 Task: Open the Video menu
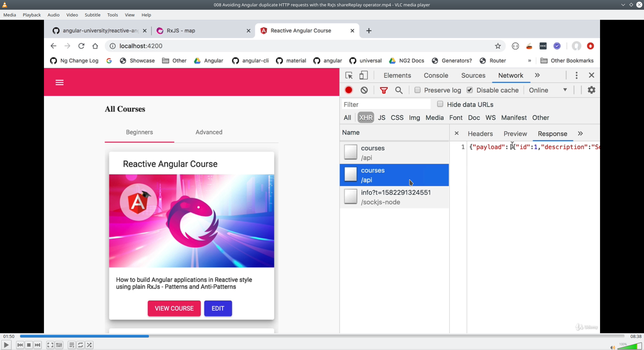click(72, 15)
